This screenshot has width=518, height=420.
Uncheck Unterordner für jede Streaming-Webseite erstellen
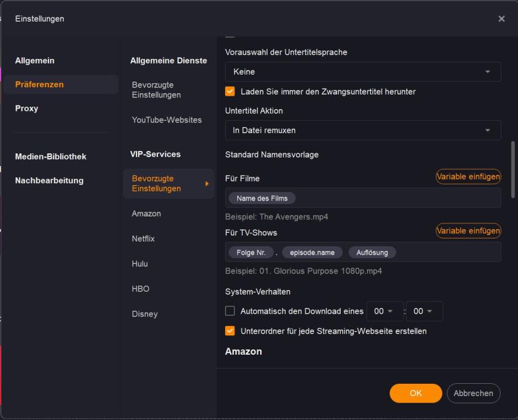click(x=230, y=331)
